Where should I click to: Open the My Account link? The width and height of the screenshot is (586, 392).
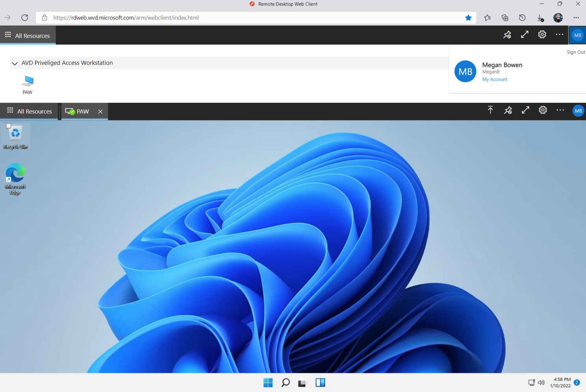coord(495,80)
